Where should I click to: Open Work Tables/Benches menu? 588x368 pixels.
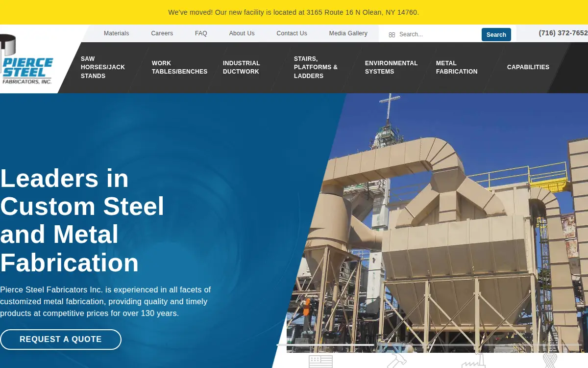click(x=179, y=67)
